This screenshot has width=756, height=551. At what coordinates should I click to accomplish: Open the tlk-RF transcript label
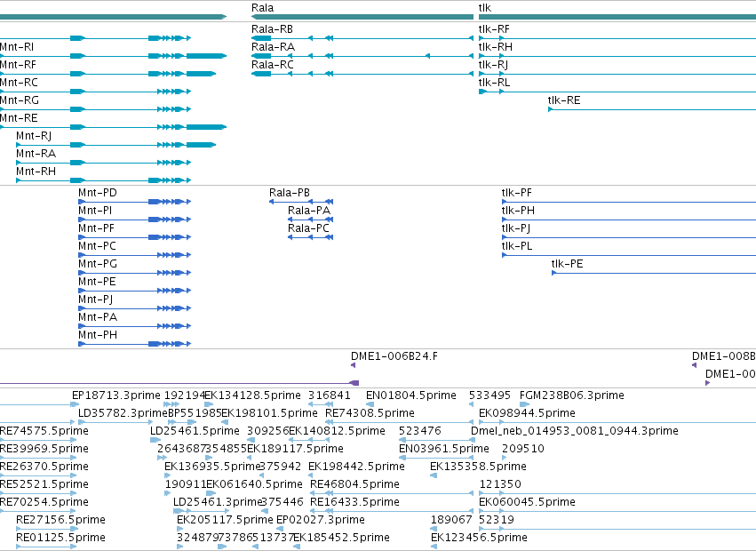494,29
